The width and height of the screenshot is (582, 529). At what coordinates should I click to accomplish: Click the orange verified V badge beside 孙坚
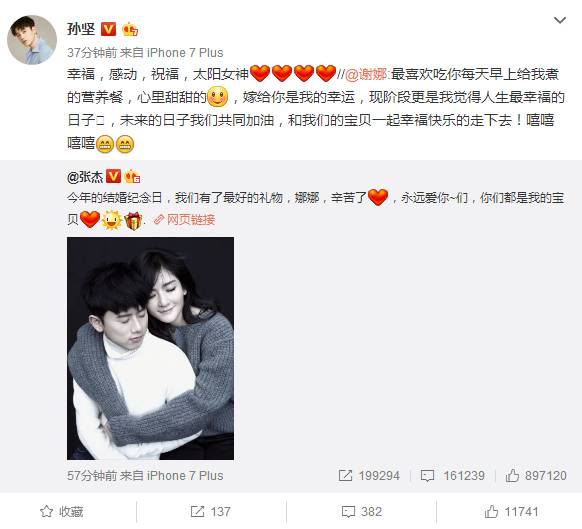[x=108, y=29]
